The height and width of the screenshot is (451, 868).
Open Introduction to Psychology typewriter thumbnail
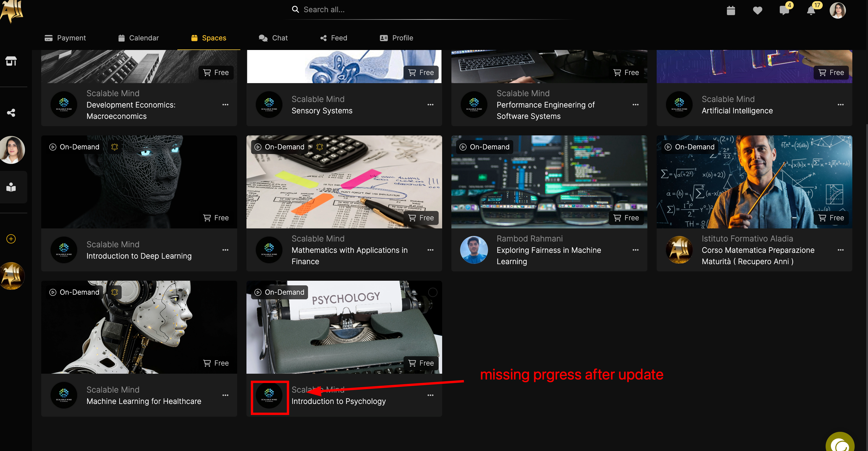tap(344, 327)
